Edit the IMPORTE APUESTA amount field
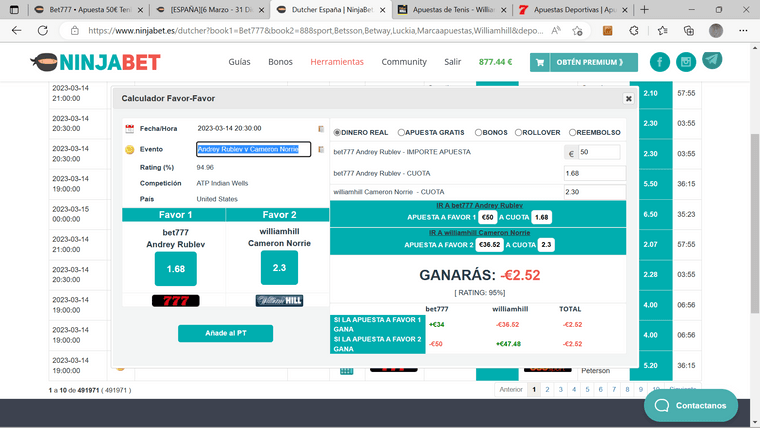The width and height of the screenshot is (760, 428). (599, 152)
